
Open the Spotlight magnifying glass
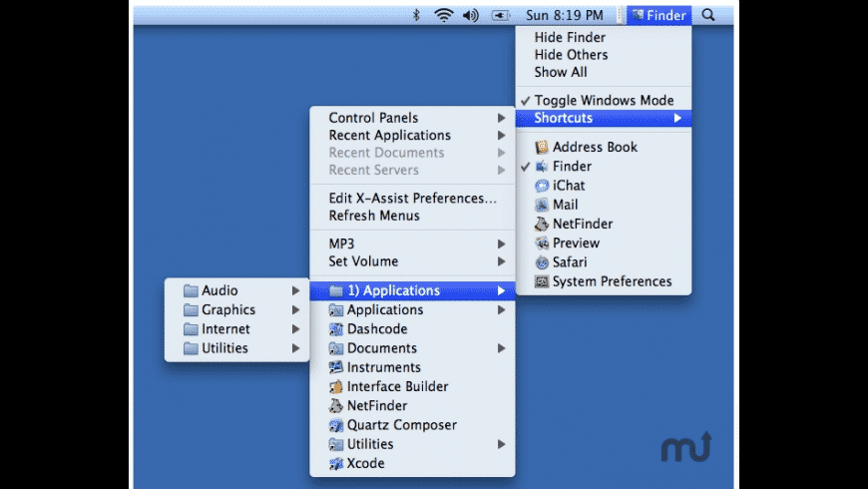coord(708,15)
